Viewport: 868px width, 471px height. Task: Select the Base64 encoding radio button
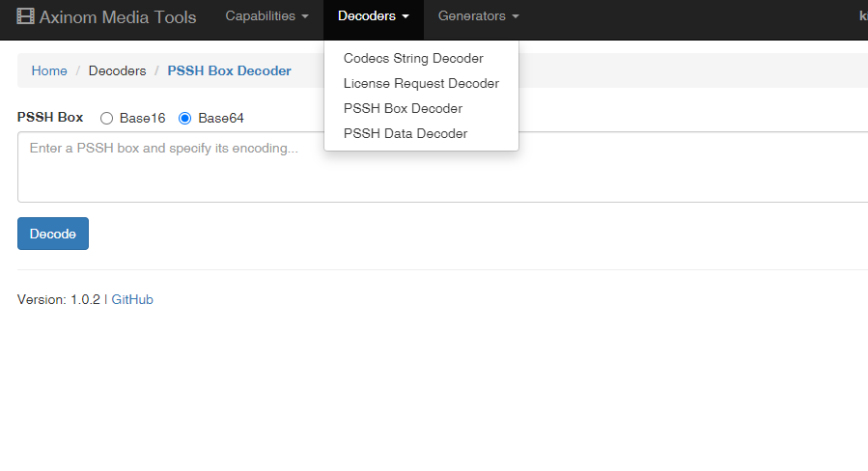pyautogui.click(x=185, y=119)
